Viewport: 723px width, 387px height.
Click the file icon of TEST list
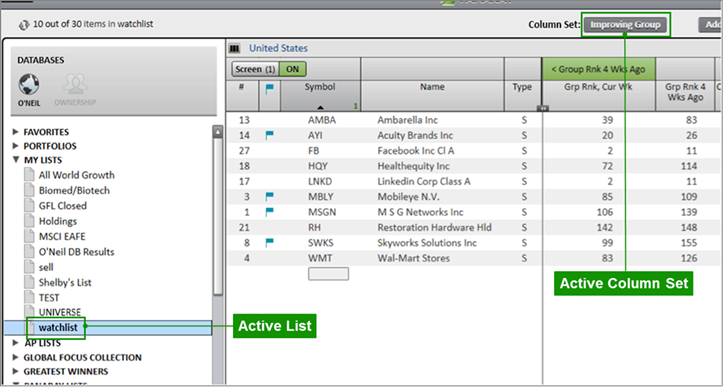tap(30, 298)
